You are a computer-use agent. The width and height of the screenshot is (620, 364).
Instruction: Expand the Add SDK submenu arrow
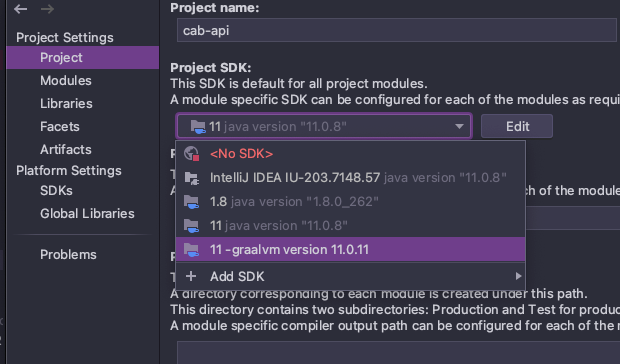point(518,276)
